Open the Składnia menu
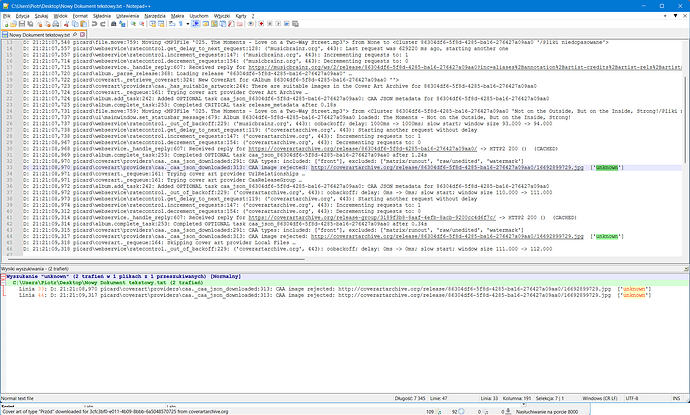This screenshot has width=690, height=415. pyautogui.click(x=102, y=16)
